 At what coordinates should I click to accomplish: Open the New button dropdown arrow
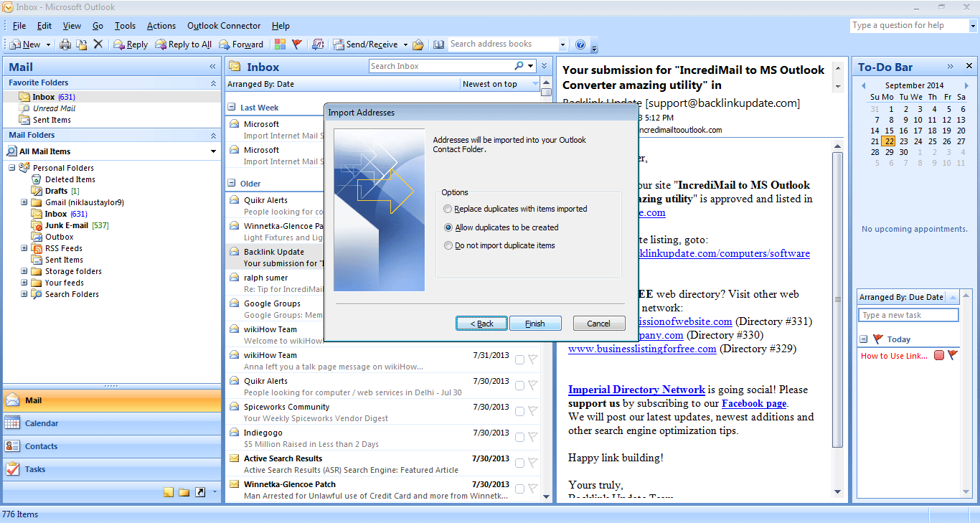click(x=49, y=44)
